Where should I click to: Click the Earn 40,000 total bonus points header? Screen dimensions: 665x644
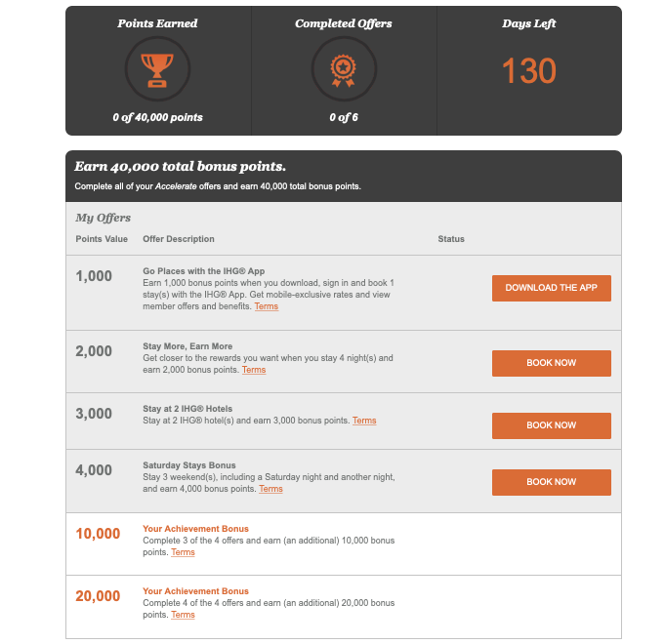click(x=181, y=167)
